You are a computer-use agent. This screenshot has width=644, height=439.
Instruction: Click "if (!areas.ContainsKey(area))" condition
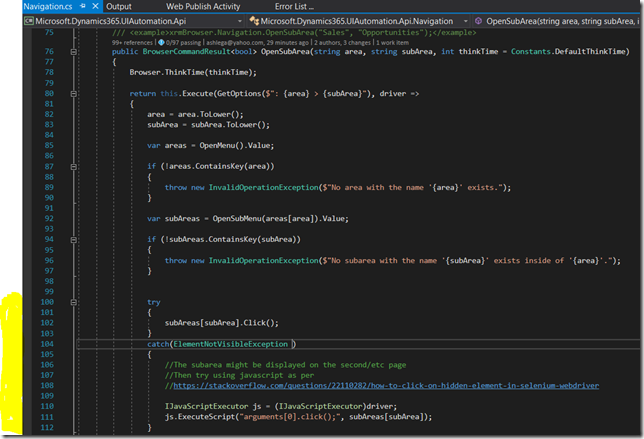point(210,166)
